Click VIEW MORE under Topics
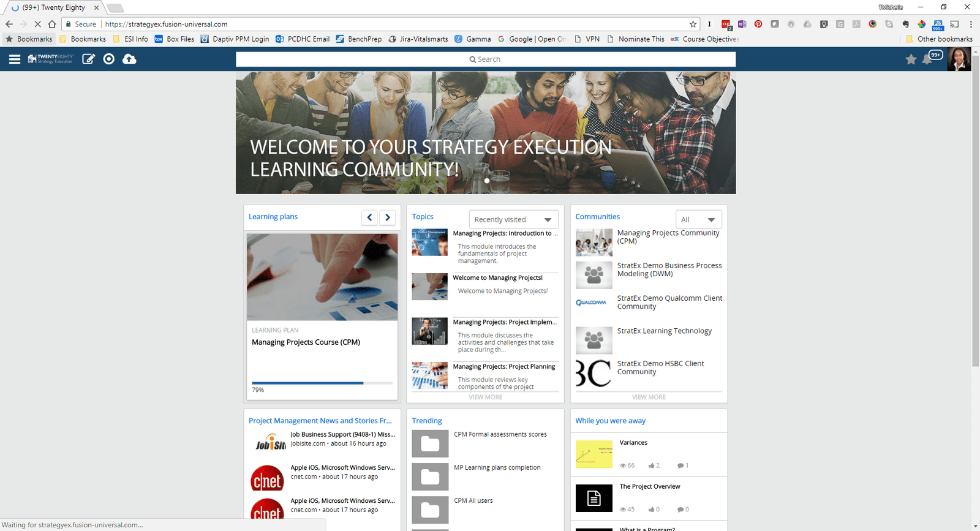 [485, 397]
